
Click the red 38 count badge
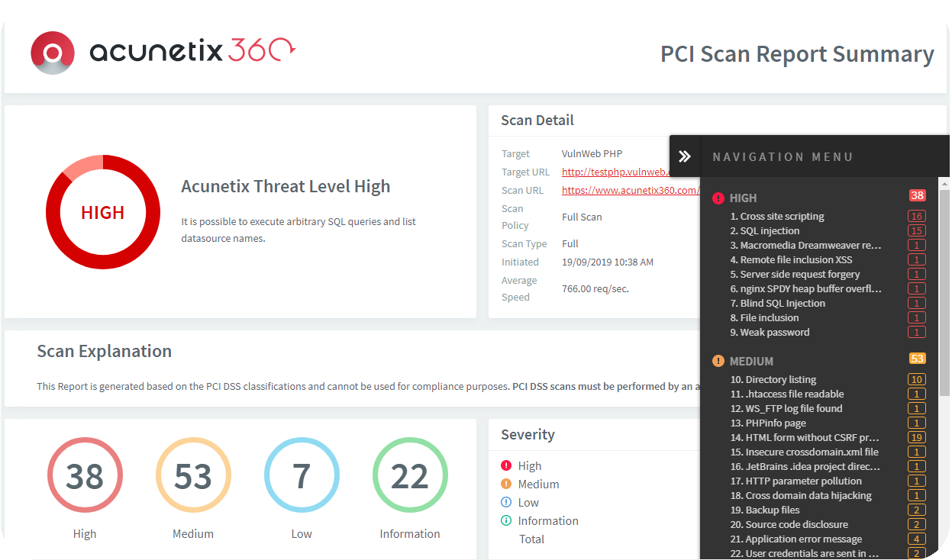tap(917, 195)
